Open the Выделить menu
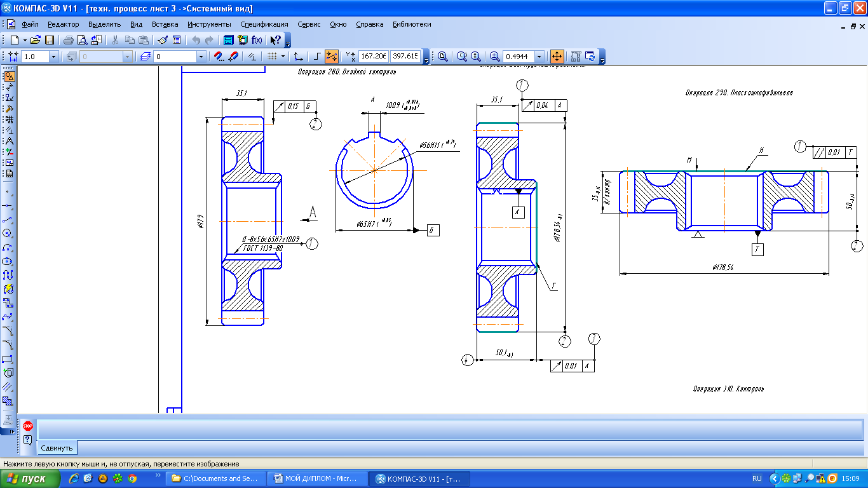Image resolution: width=868 pixels, height=488 pixels. [105, 24]
